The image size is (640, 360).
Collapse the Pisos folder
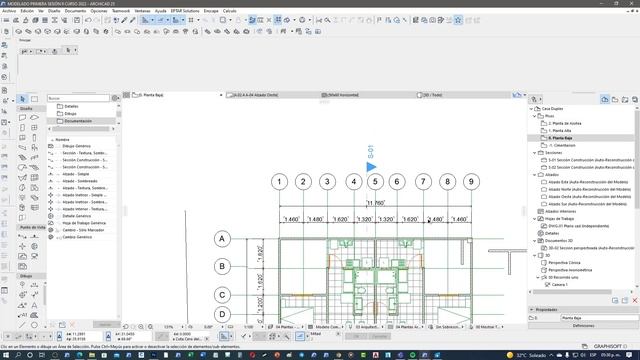coord(535,116)
